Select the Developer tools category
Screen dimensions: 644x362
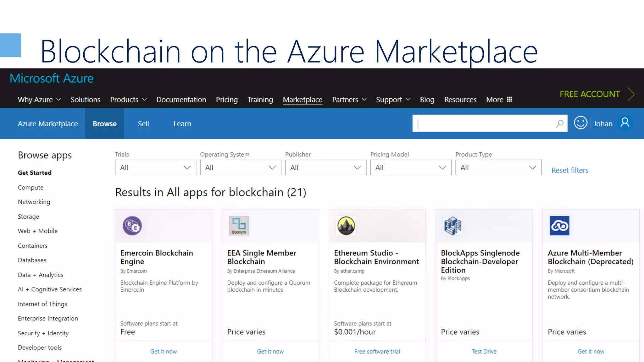(40, 348)
